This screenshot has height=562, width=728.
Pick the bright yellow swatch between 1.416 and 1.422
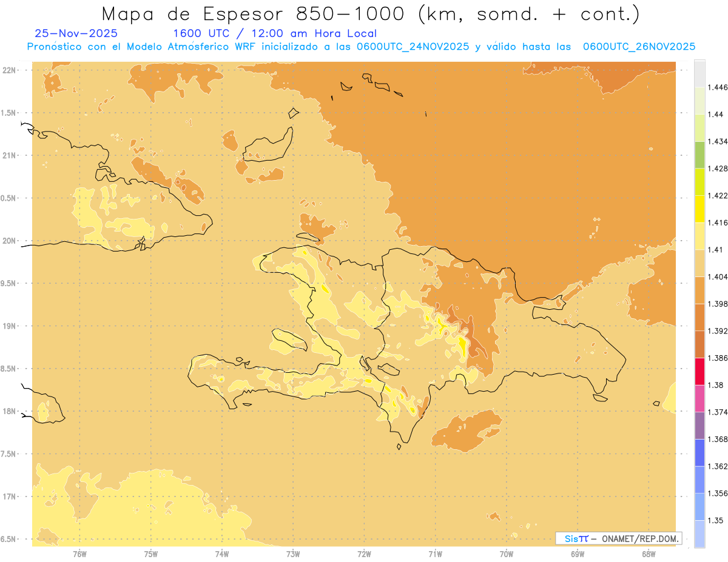click(x=699, y=209)
